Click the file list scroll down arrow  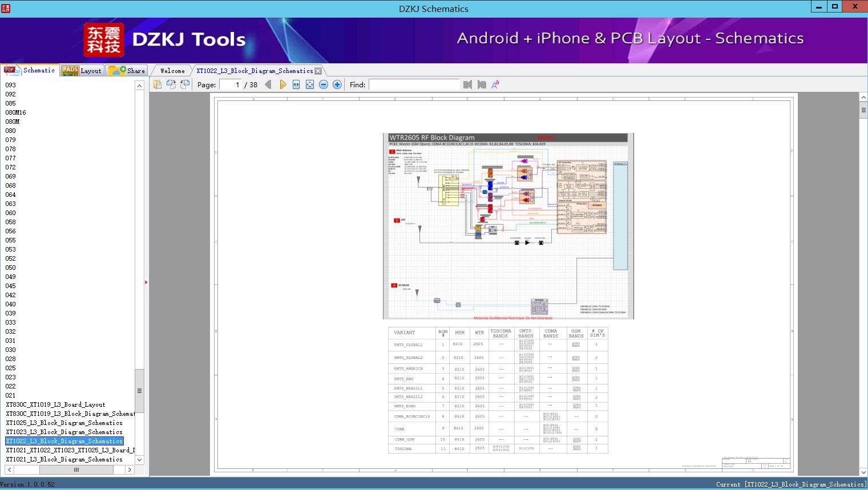[139, 460]
